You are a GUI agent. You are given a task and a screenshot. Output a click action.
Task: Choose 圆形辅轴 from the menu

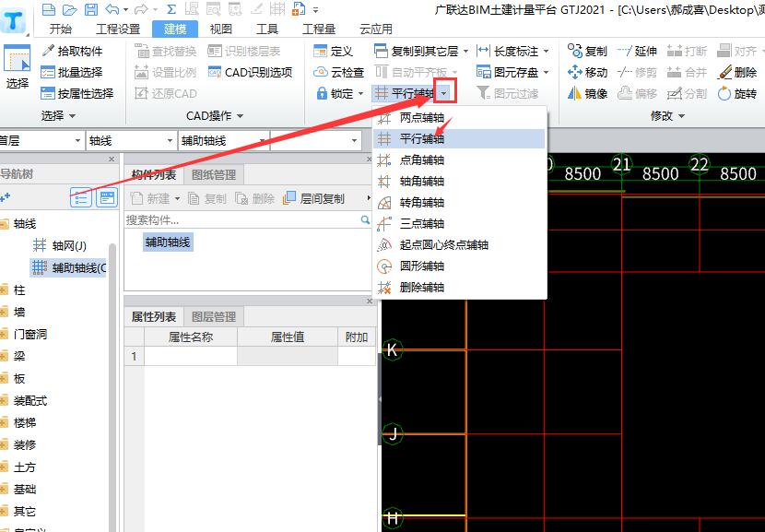click(459, 266)
